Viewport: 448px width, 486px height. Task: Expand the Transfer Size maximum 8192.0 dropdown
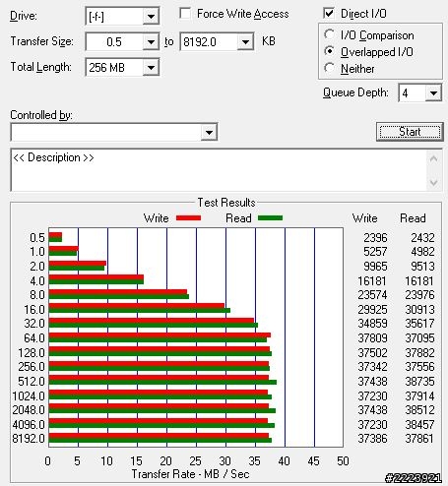tap(245, 42)
